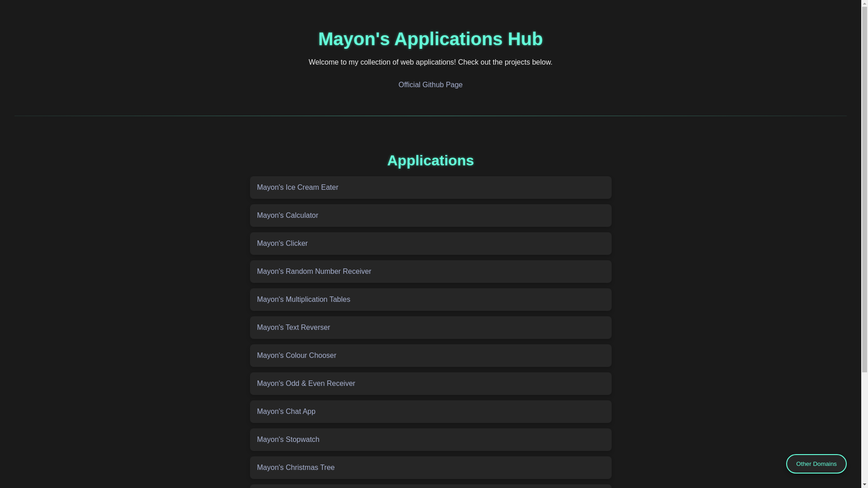Open Mayon's Christmas Tree
This screenshot has width=868, height=488.
coord(430,468)
